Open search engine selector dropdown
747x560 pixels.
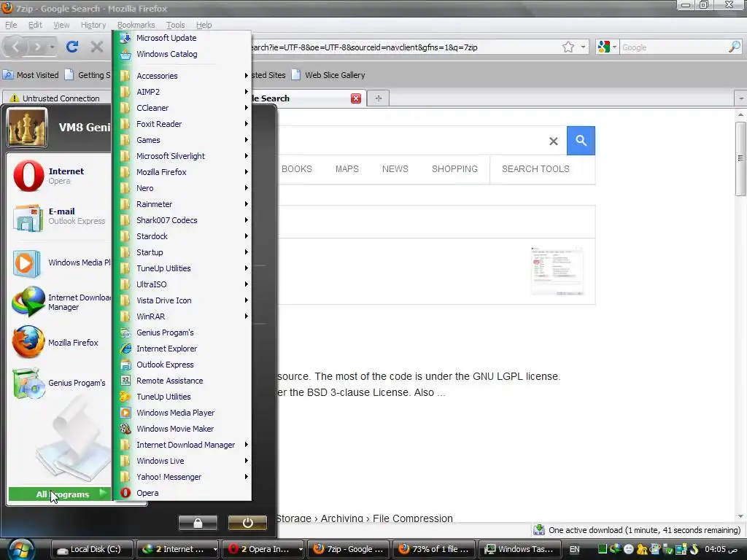pyautogui.click(x=608, y=47)
